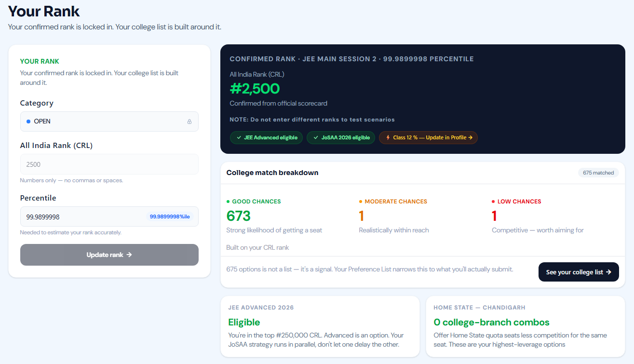This screenshot has width=634, height=364.
Task: Open Class 12 % Update in Profile link
Action: click(x=429, y=137)
